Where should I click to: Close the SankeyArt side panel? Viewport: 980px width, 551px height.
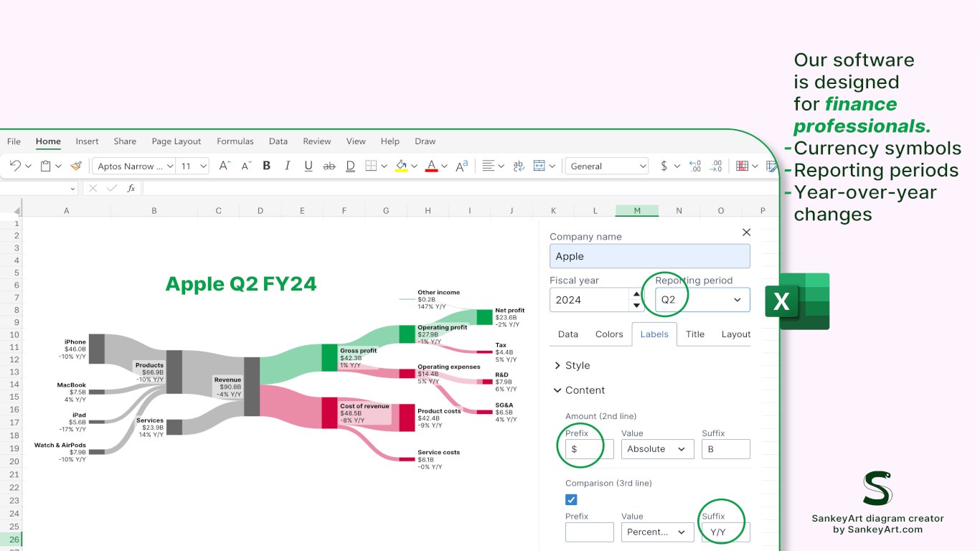(x=746, y=232)
